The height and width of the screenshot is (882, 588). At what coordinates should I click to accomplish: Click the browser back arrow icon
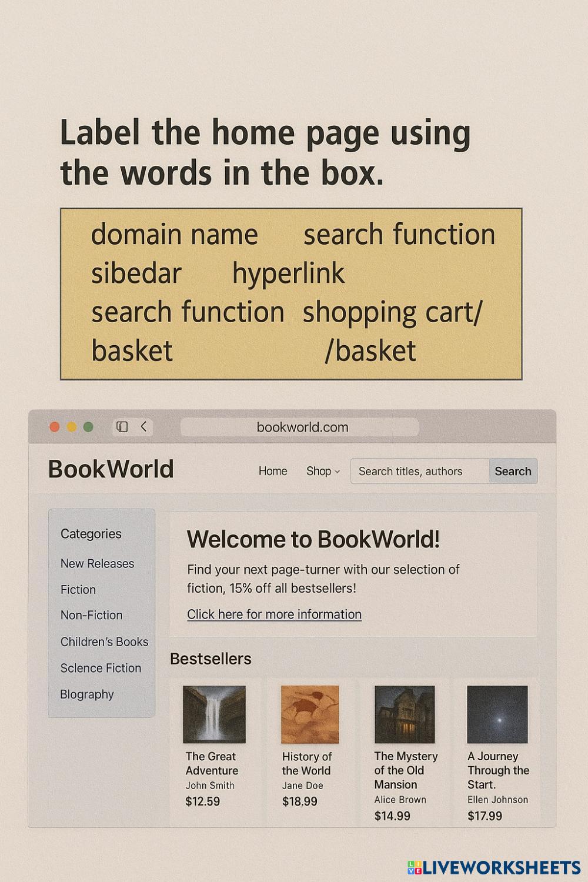143,427
